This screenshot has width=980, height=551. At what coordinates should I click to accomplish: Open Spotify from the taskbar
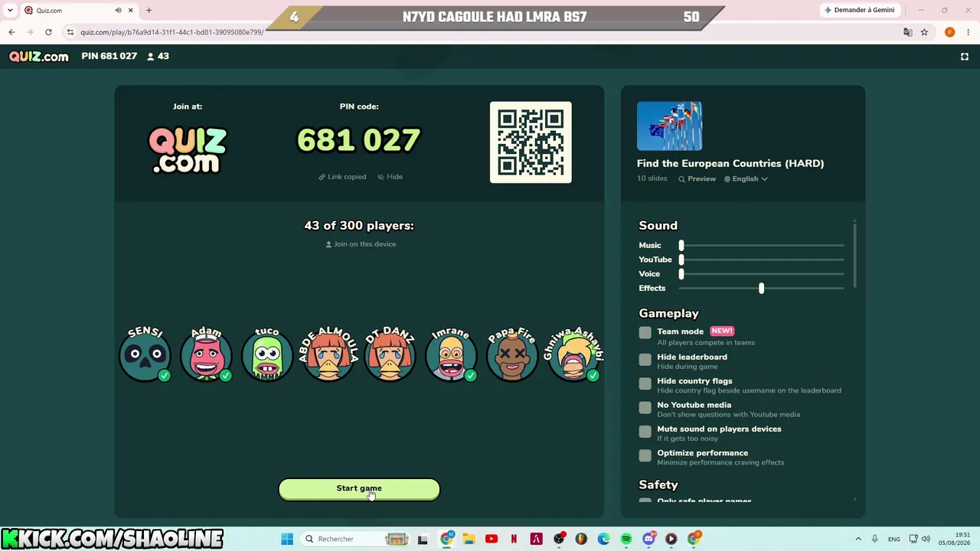click(626, 539)
